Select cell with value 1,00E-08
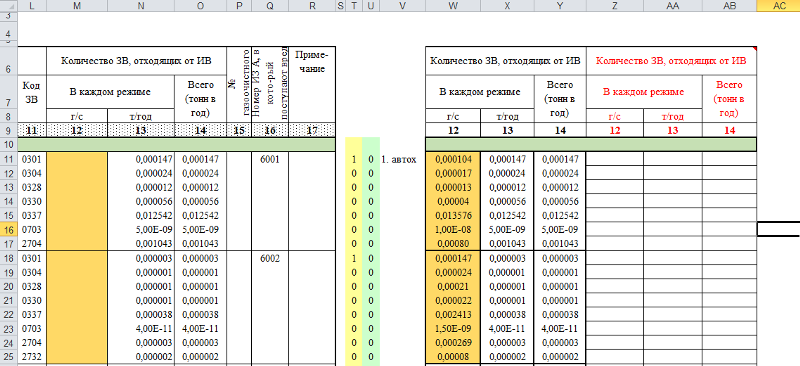This screenshot has width=800, height=366. click(x=453, y=229)
